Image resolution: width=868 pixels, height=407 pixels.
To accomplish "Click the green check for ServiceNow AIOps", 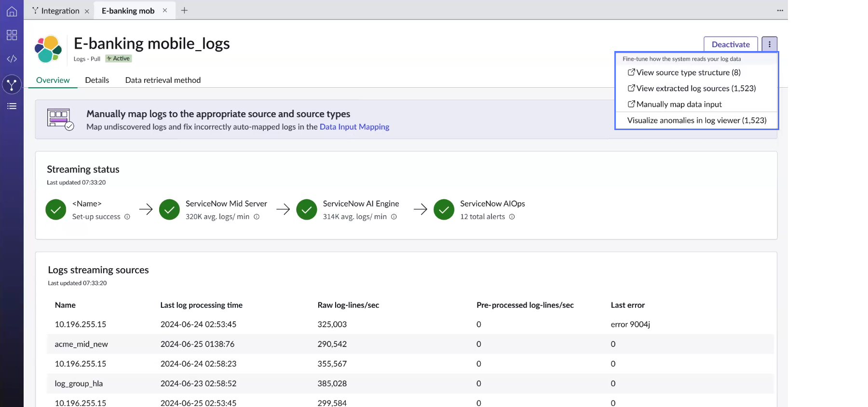I will tap(444, 210).
